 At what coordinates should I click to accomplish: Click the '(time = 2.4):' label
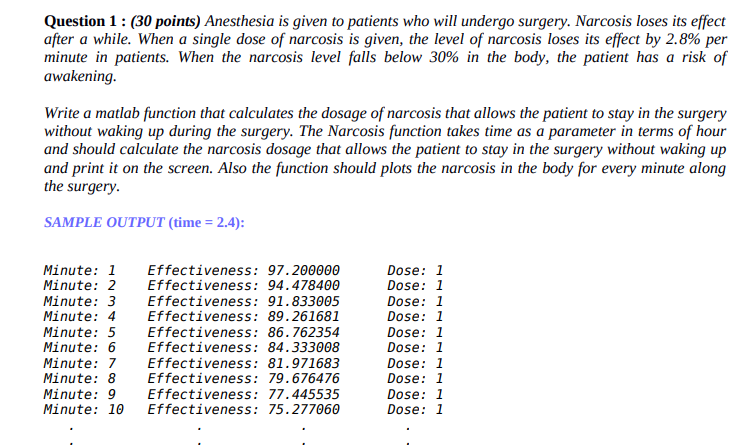click(206, 223)
